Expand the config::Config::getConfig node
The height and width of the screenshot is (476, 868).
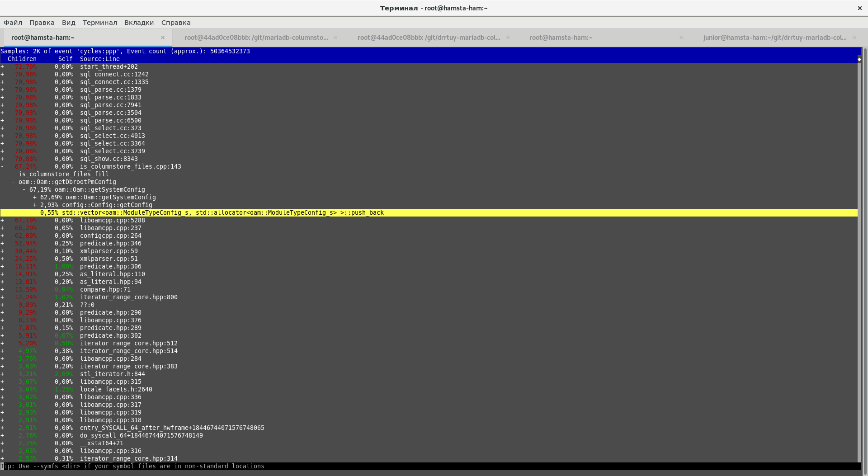35,205
